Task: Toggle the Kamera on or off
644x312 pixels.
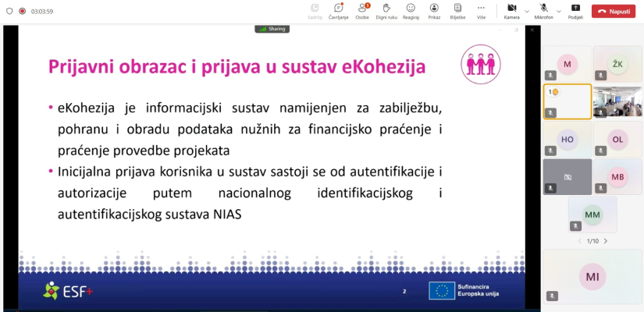Action: coord(511,10)
